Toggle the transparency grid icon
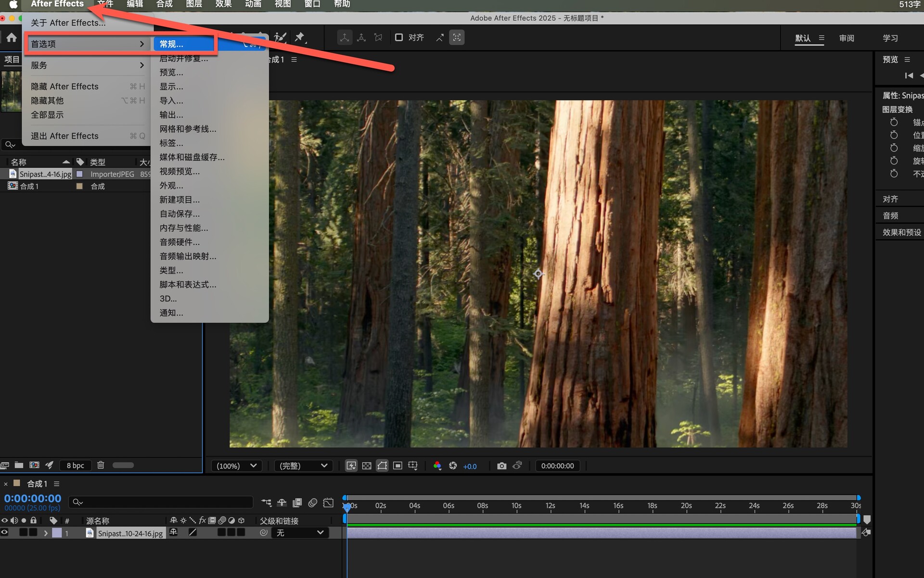This screenshot has height=578, width=924. [x=367, y=465]
